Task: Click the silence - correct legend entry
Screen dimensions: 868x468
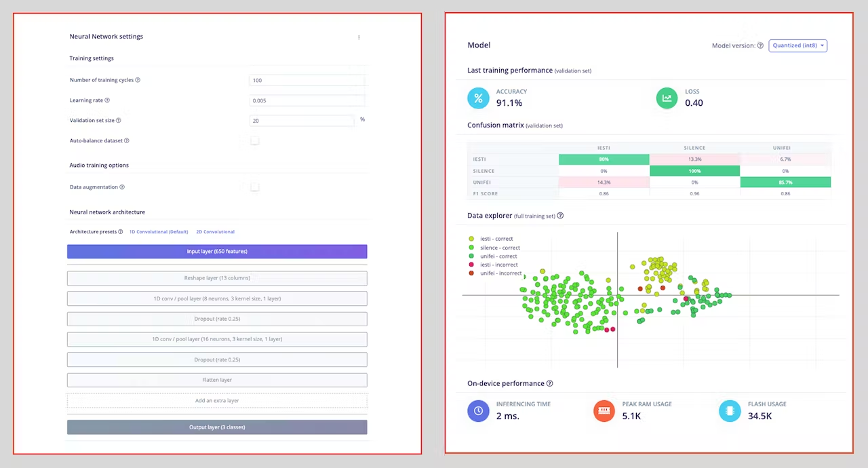Action: tap(494, 248)
